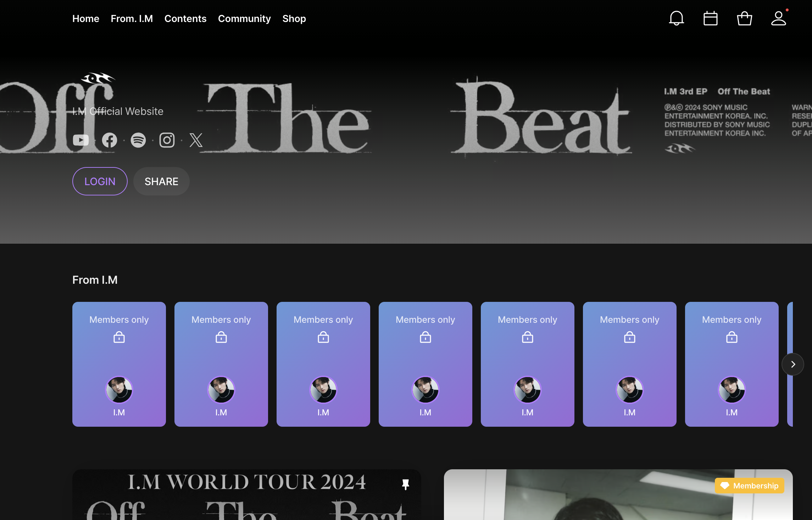Open the Community menu item
Screen dimensions: 812x520
click(x=244, y=18)
